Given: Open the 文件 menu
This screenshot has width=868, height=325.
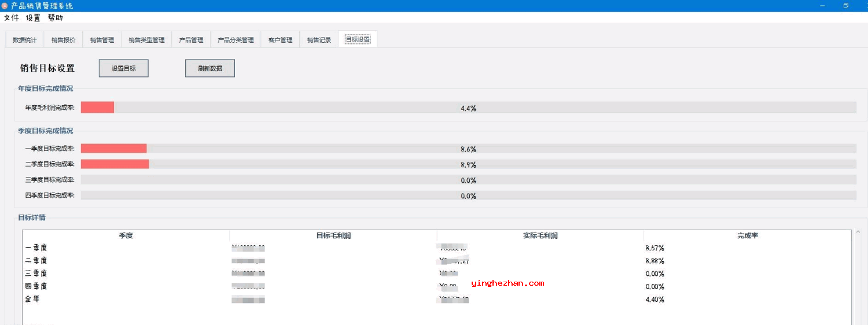Looking at the screenshot, I should click(x=12, y=18).
